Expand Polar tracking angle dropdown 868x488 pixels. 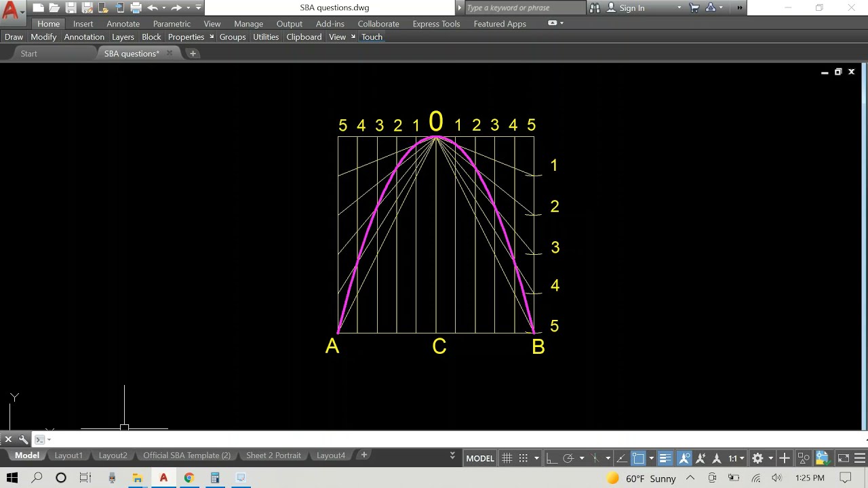582,458
